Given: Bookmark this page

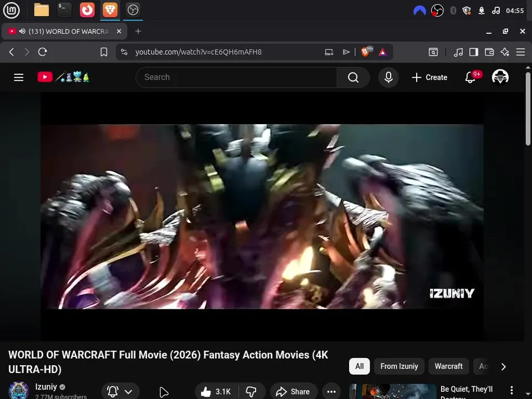Looking at the screenshot, I should pyautogui.click(x=104, y=52).
